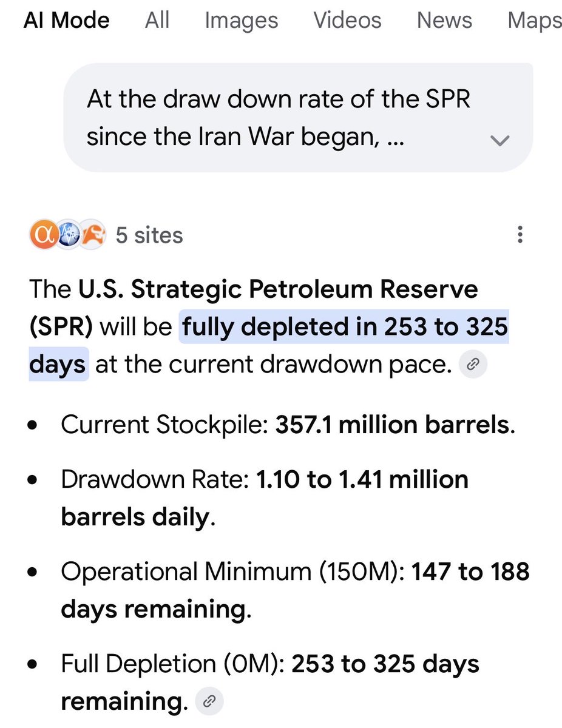
Task: Expand the truncated query with chevron
Action: pos(500,141)
